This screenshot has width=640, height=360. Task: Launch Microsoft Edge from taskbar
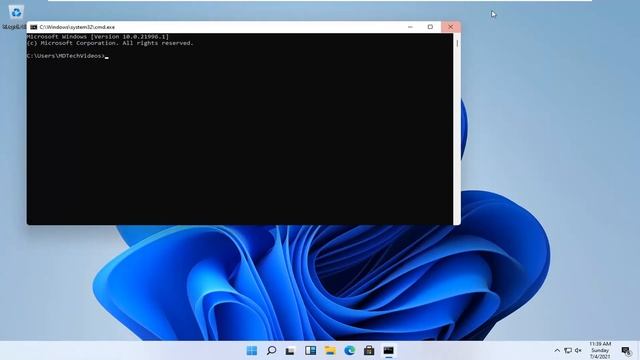[349, 351]
